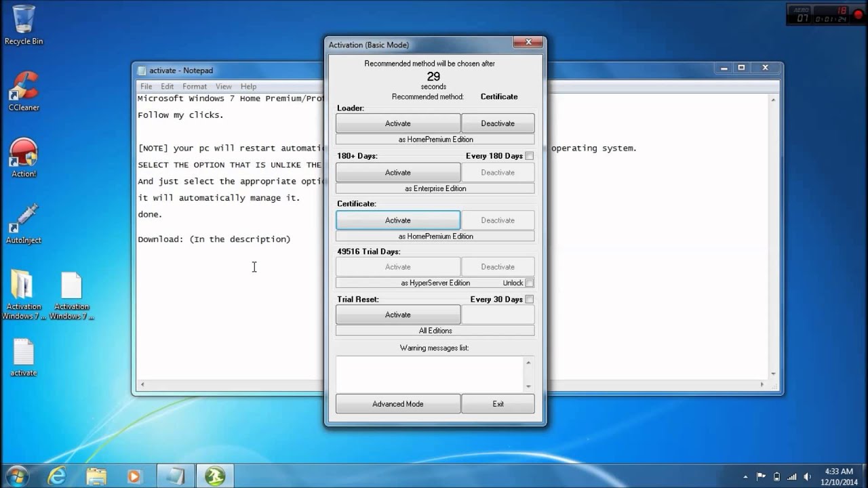Open Windows Explorer from the taskbar
Screen dimensions: 868x488
point(97,476)
